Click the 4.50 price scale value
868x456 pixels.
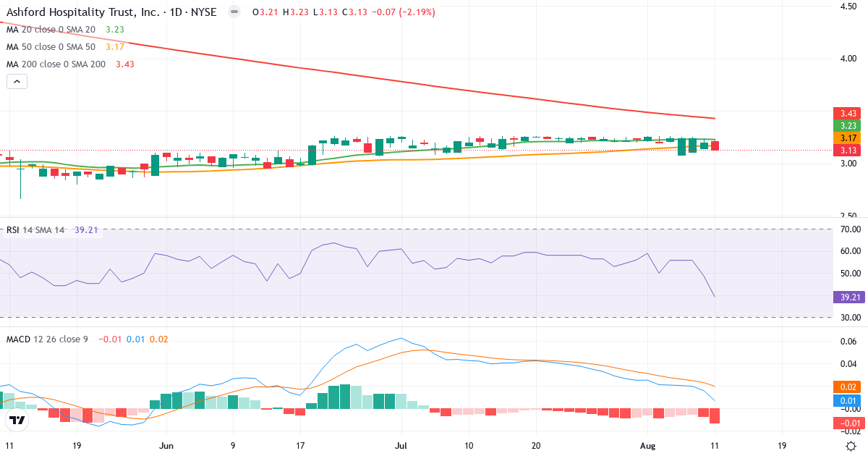point(848,7)
